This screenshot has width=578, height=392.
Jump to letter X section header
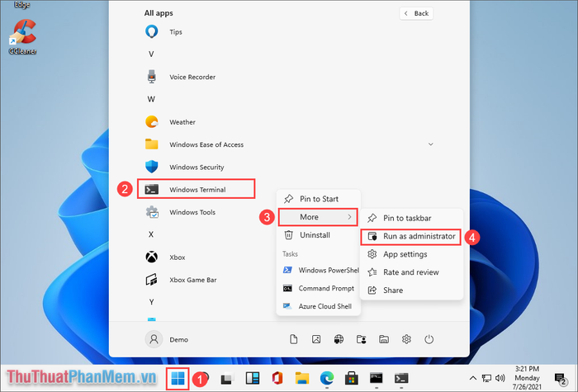(151, 234)
